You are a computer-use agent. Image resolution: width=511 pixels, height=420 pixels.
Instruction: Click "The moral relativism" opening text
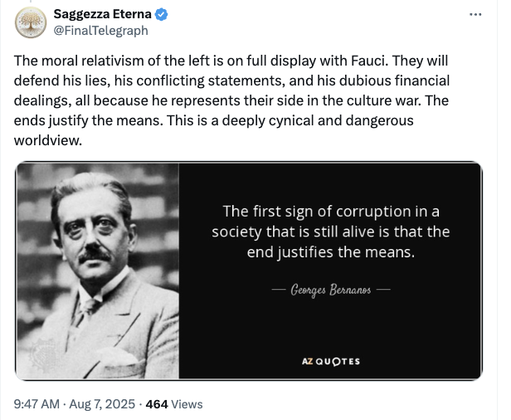[x=71, y=63]
